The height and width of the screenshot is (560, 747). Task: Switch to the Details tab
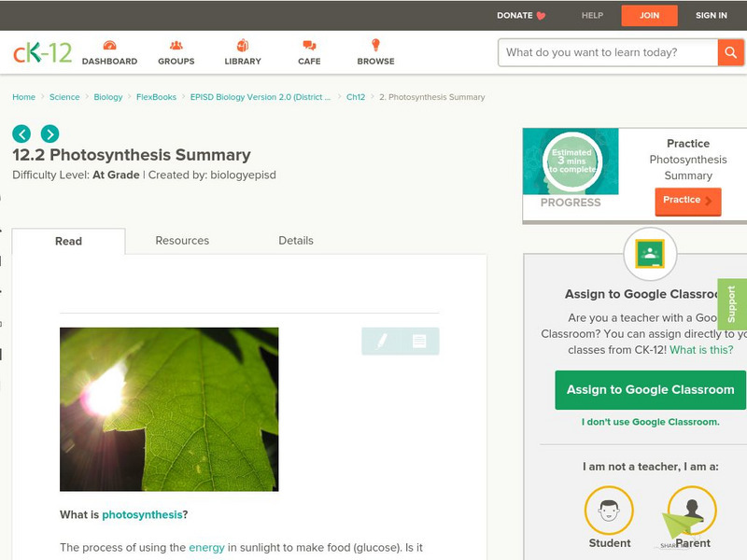click(296, 241)
